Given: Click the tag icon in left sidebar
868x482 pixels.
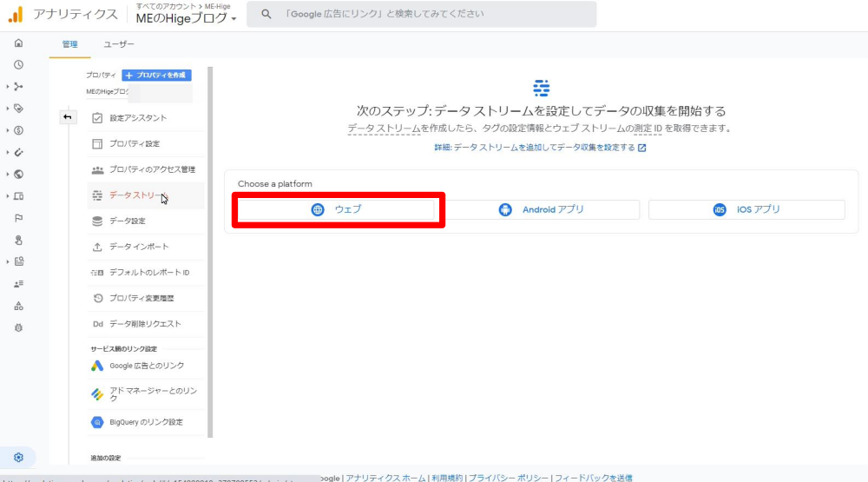Looking at the screenshot, I should (18, 109).
